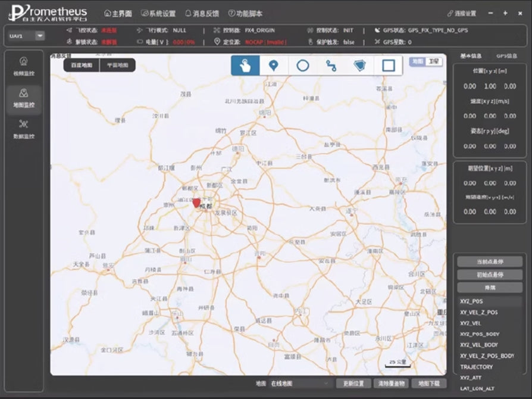This screenshot has height=399, width=532.
Task: Select the 平面地图 map tab
Action: [x=118, y=65]
